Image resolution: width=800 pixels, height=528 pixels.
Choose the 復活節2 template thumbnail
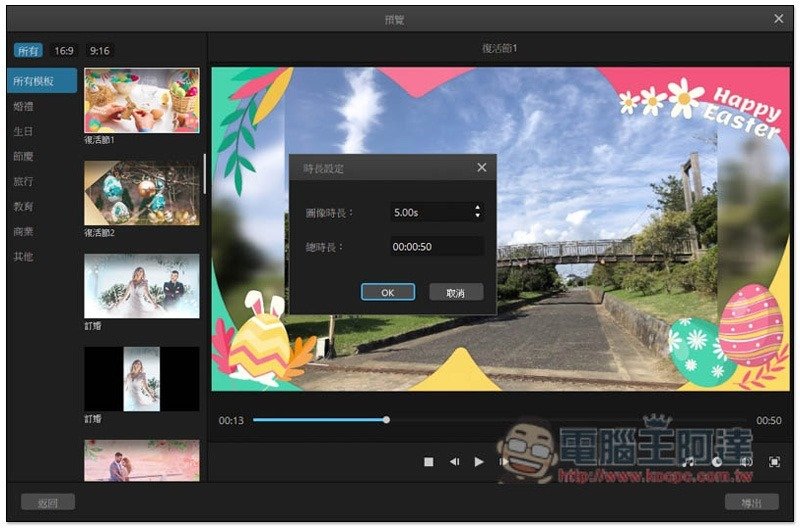click(x=141, y=193)
